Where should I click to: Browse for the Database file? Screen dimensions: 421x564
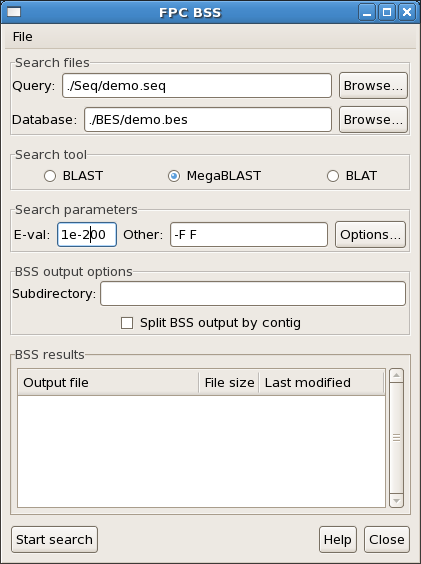coord(373,119)
